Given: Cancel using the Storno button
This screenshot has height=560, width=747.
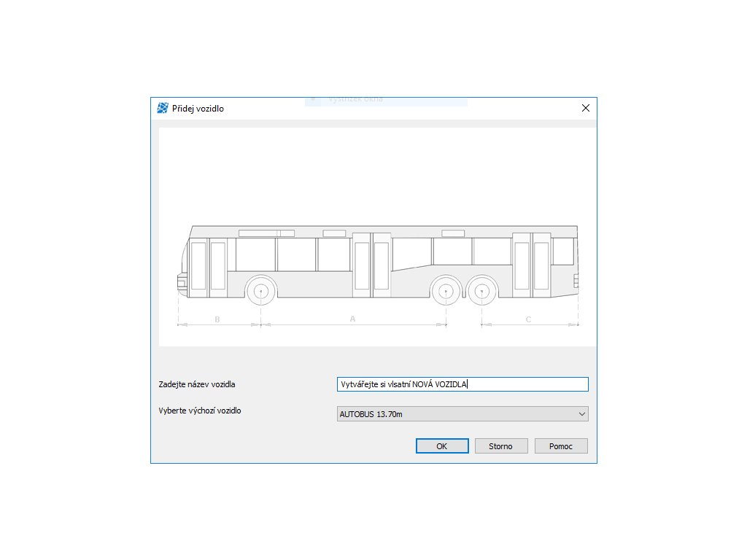Looking at the screenshot, I should (x=501, y=446).
